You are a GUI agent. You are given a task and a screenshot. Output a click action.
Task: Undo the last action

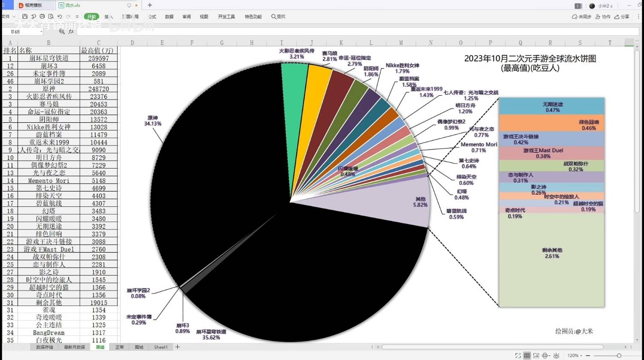60,17
